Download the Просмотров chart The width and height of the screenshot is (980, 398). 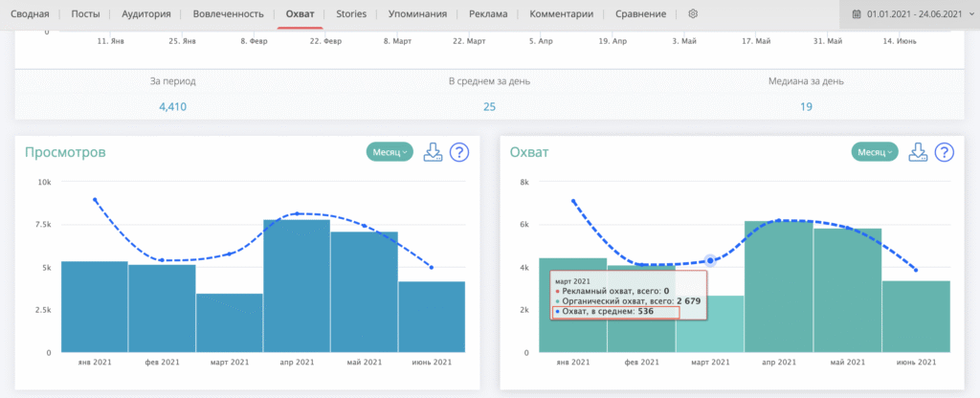click(x=432, y=152)
